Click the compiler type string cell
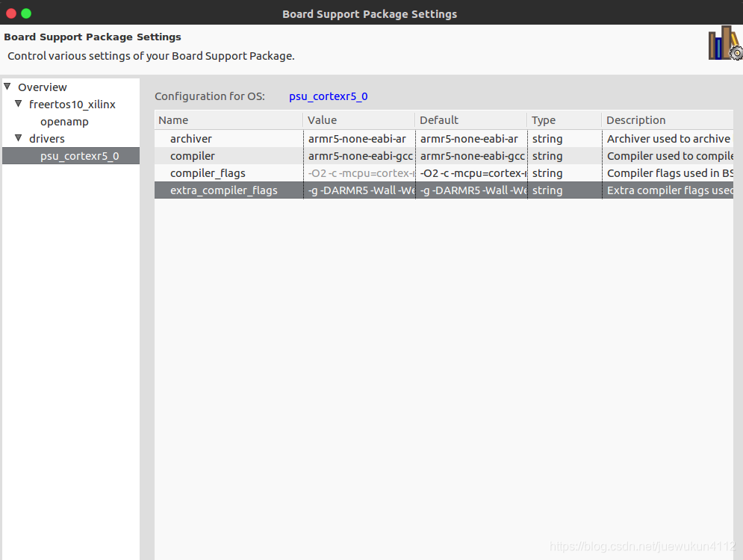Viewport: 743px width, 560px height. pyautogui.click(x=565, y=156)
